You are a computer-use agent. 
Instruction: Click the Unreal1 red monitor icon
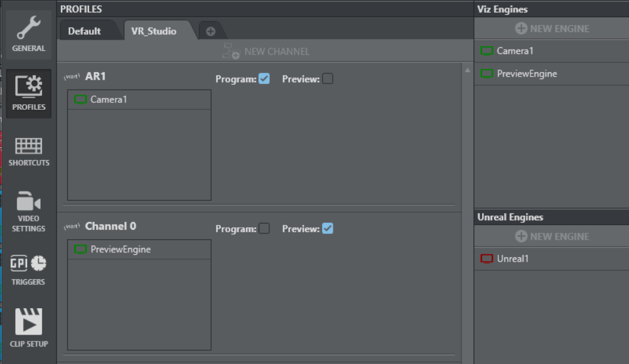click(487, 259)
